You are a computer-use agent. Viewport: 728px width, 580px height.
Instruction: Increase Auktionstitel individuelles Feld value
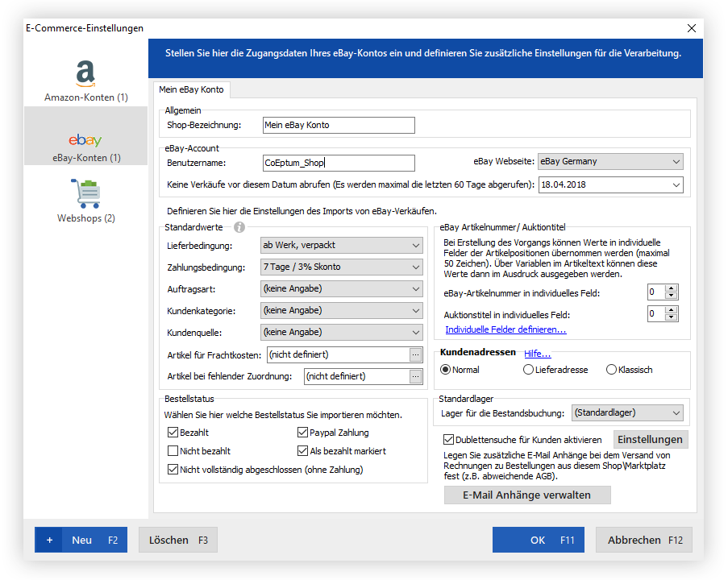pos(672,310)
